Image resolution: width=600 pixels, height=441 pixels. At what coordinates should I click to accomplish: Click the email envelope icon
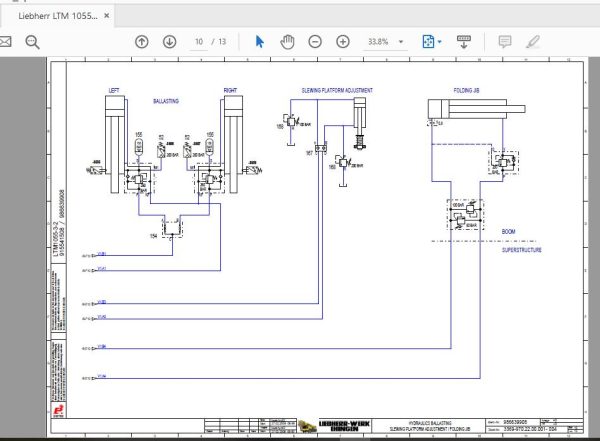(6, 42)
